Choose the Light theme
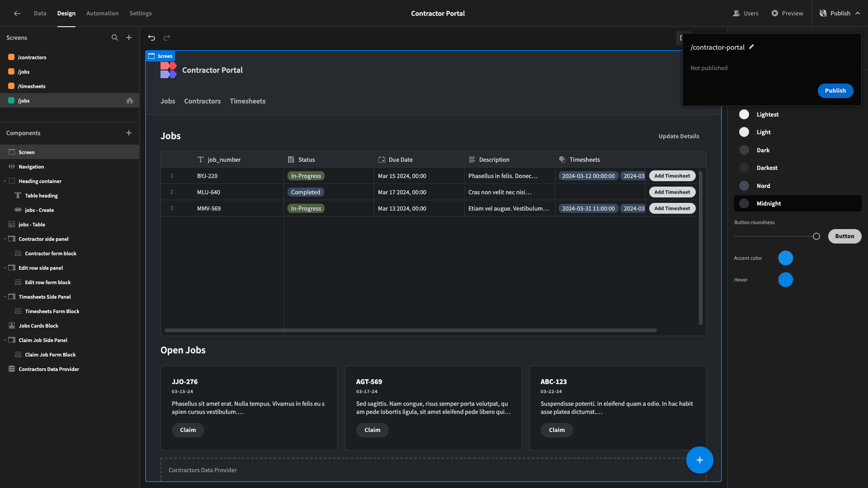868x488 pixels. [x=797, y=132]
